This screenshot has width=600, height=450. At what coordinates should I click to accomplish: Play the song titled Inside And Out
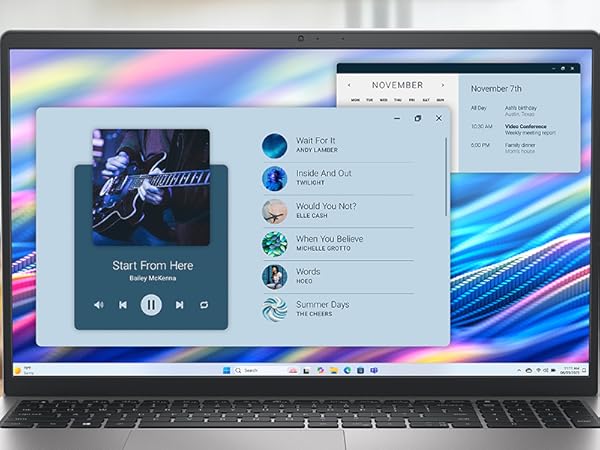pyautogui.click(x=324, y=173)
